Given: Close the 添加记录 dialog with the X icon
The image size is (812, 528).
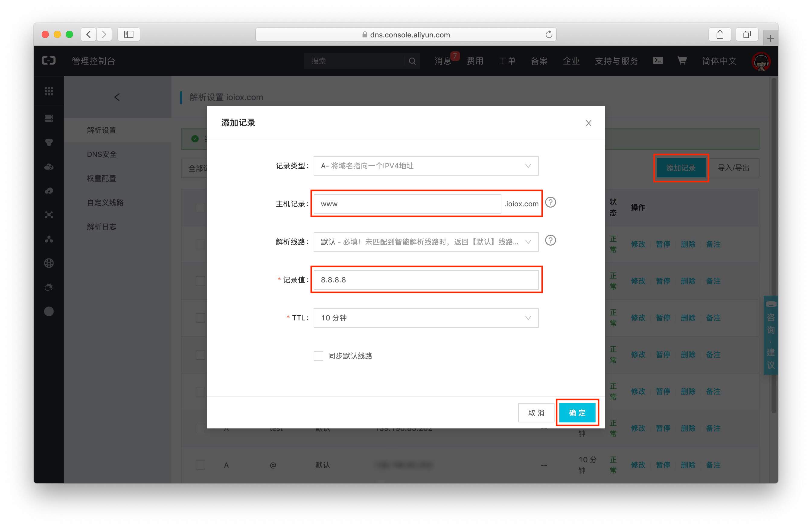Looking at the screenshot, I should coord(588,123).
